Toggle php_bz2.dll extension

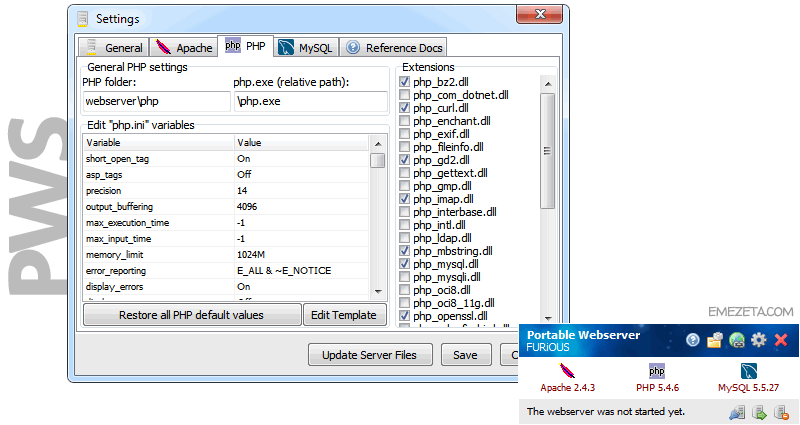(x=405, y=82)
